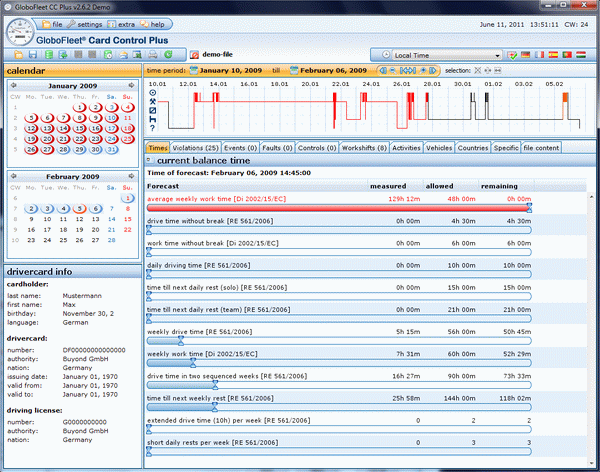Open the Activities tab
600x472 pixels.
[x=406, y=148]
